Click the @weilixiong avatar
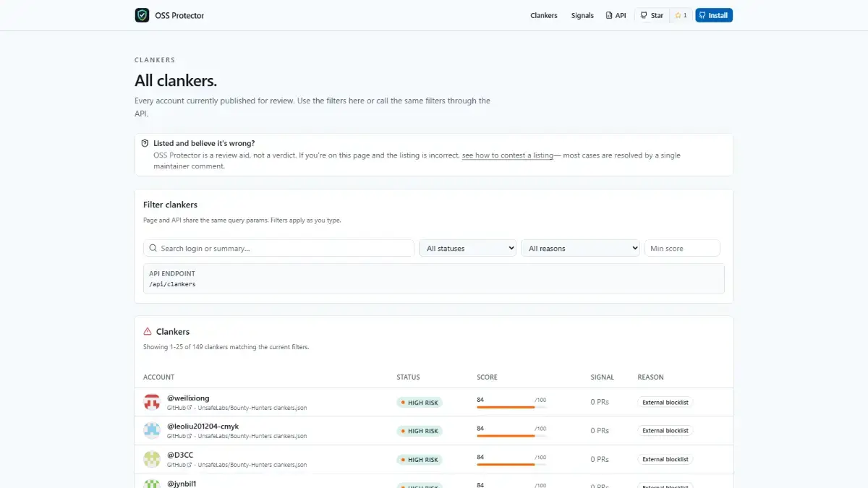This screenshot has height=488, width=868. click(x=152, y=402)
